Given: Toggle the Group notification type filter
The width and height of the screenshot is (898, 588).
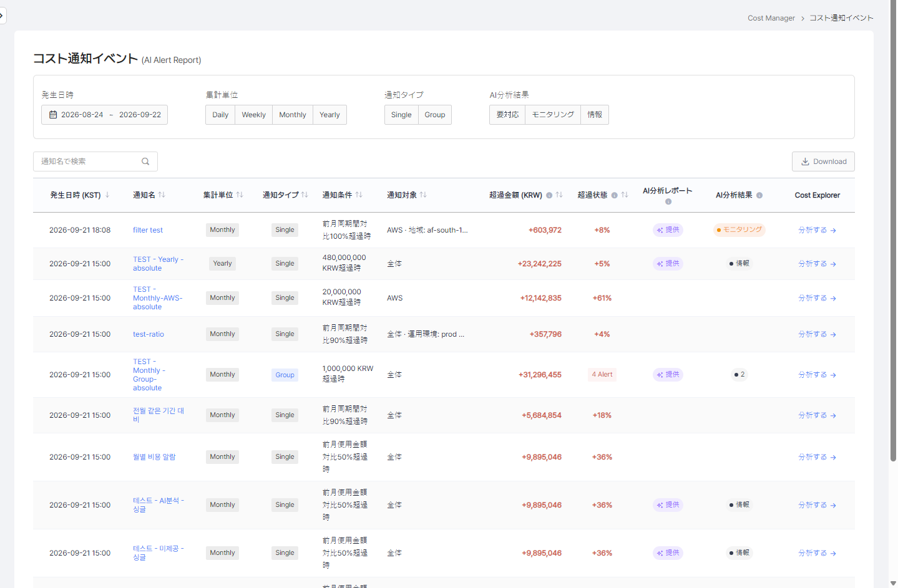Looking at the screenshot, I should pos(435,115).
